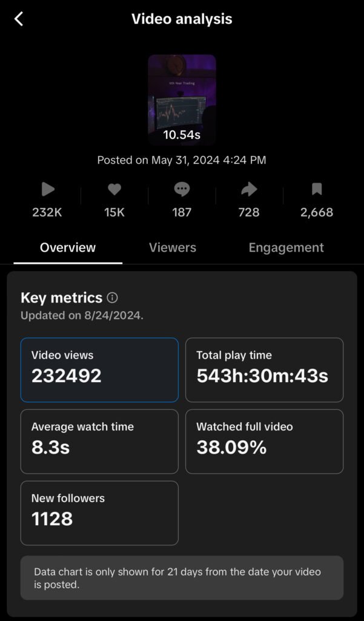This screenshot has width=364, height=621.
Task: Open the Key metrics info icon
Action: pyautogui.click(x=112, y=298)
